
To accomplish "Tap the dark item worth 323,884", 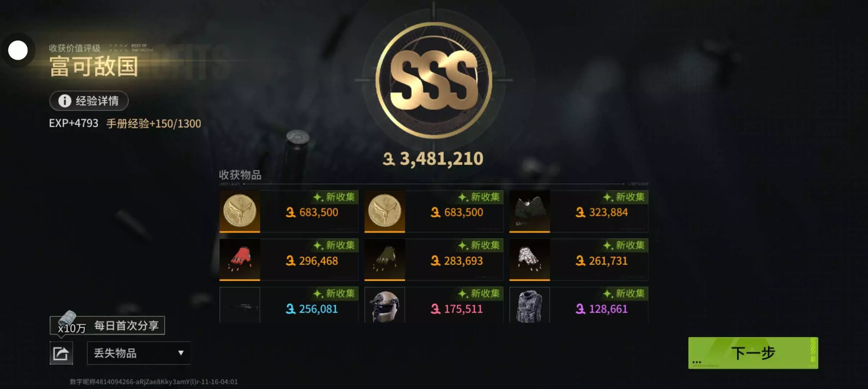I will (x=530, y=211).
